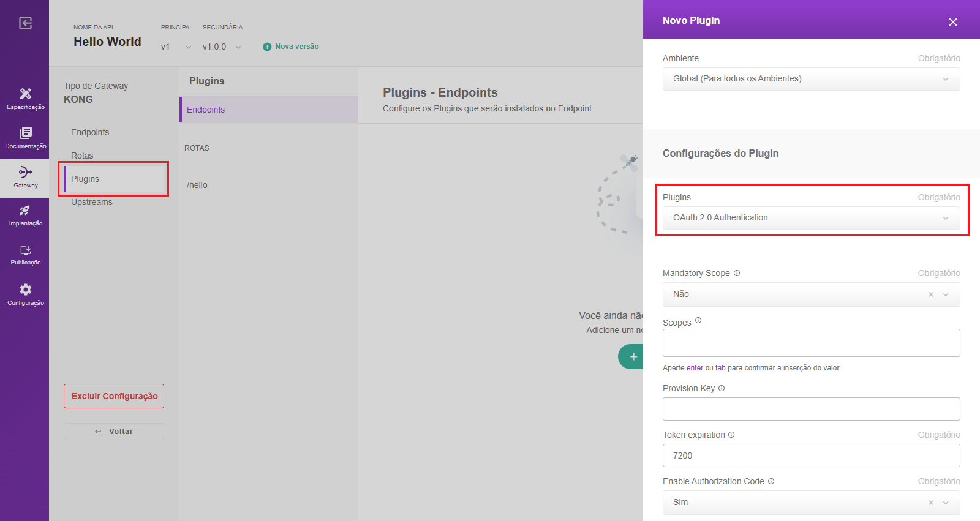Close the Novo Plugin panel
The height and width of the screenshot is (521, 980).
953,22
